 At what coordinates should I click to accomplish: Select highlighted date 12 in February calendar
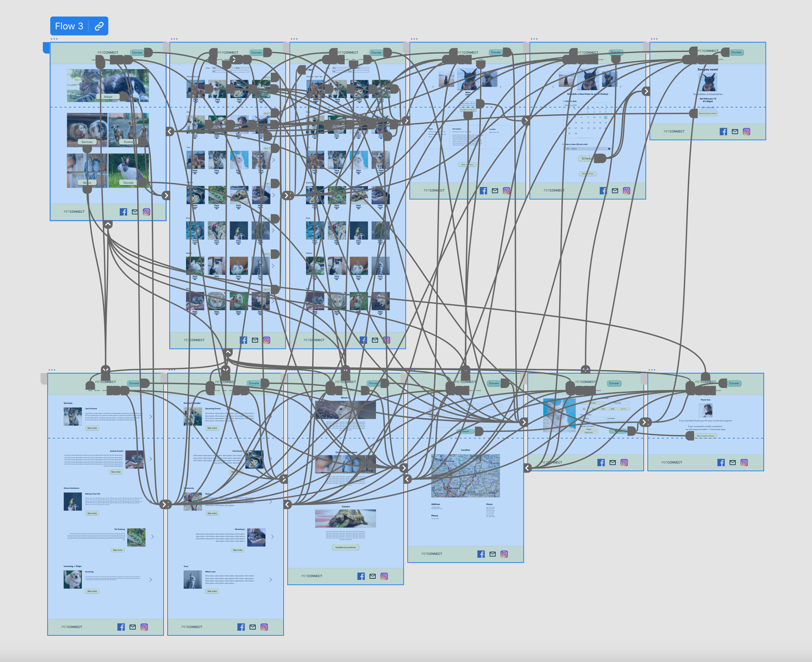(605, 117)
